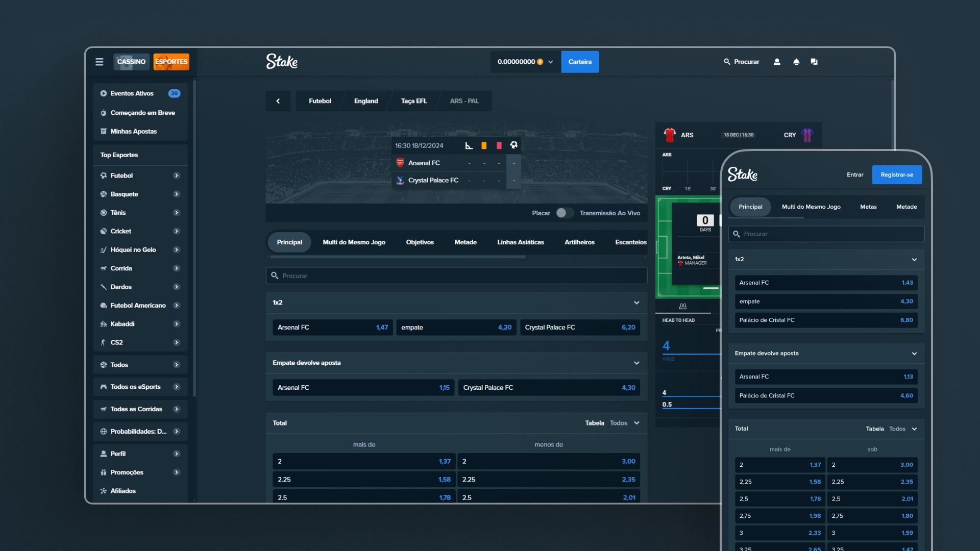This screenshot has height=551, width=980.
Task: Open the notifications bell icon
Action: tap(796, 62)
